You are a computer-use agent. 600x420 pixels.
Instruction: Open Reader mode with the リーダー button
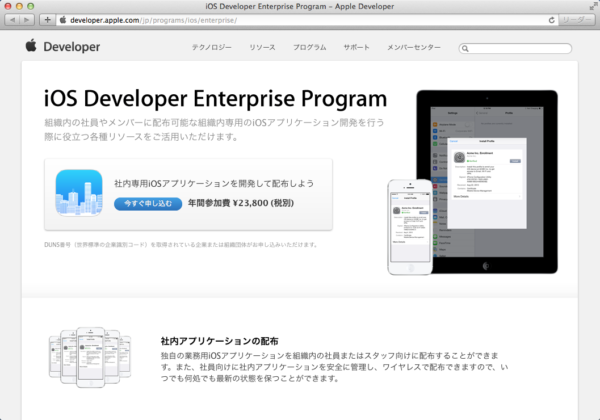click(x=577, y=20)
